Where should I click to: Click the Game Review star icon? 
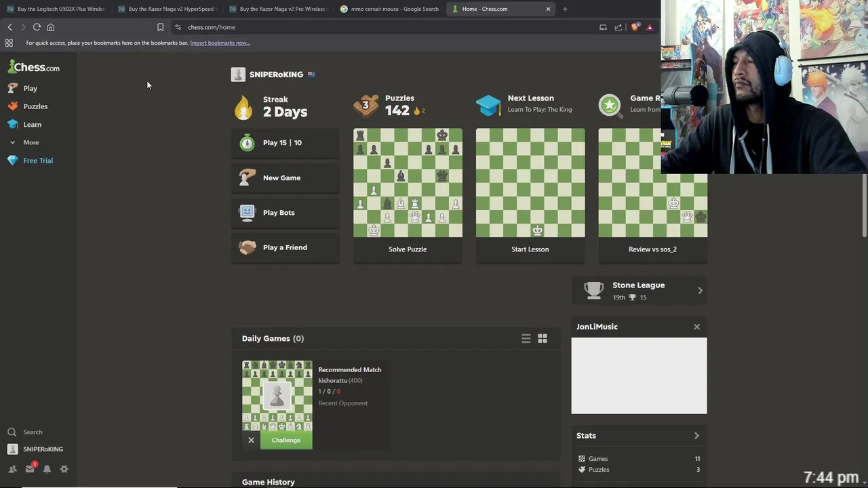coord(610,106)
